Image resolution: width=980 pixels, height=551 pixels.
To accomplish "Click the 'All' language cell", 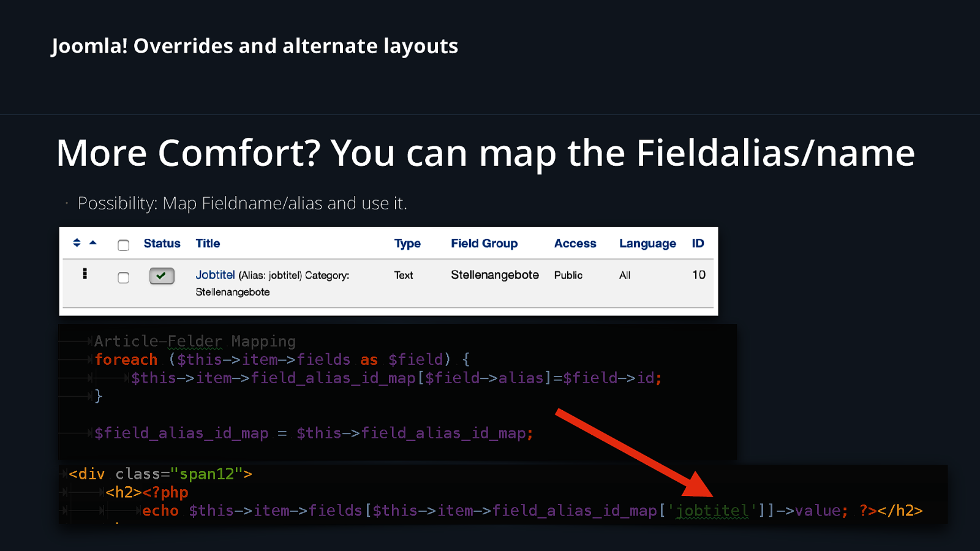I will coord(625,275).
